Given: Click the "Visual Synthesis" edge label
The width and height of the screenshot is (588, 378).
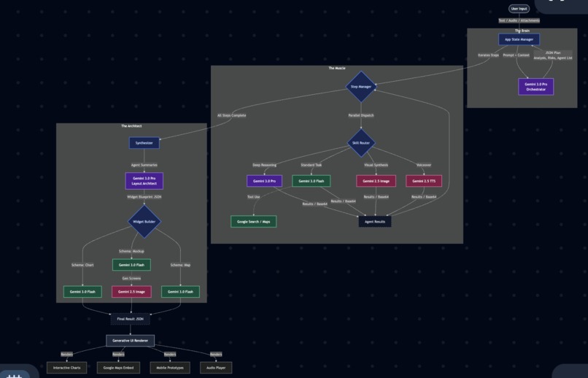Looking at the screenshot, I should click(376, 165).
